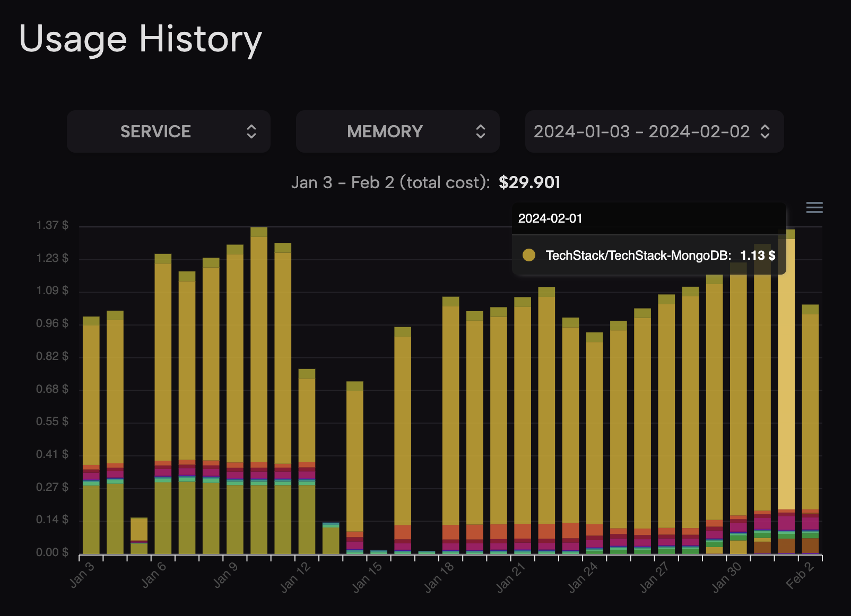Click the Jan 3 bar
This screenshot has height=616, width=851.
pos(91,435)
